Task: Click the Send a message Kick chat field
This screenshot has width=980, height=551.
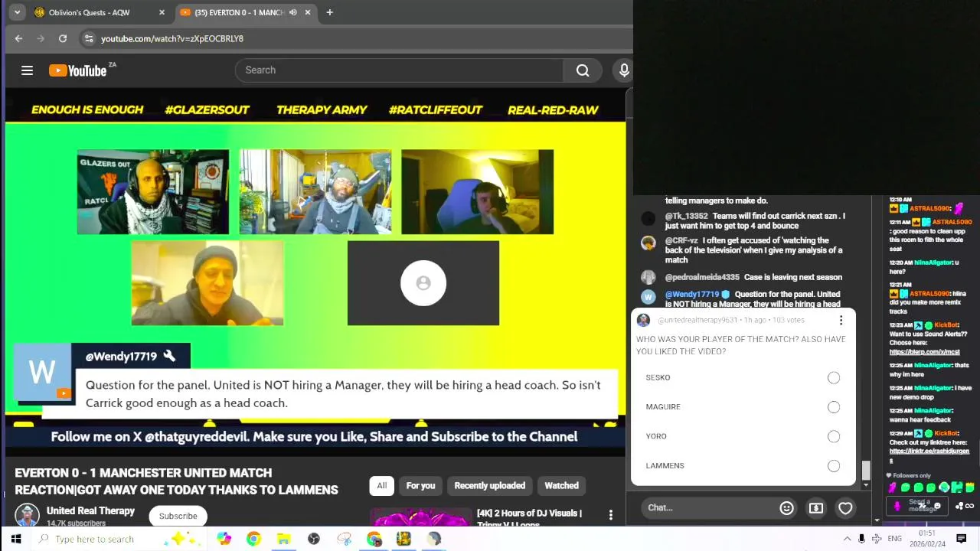Action: click(916, 506)
